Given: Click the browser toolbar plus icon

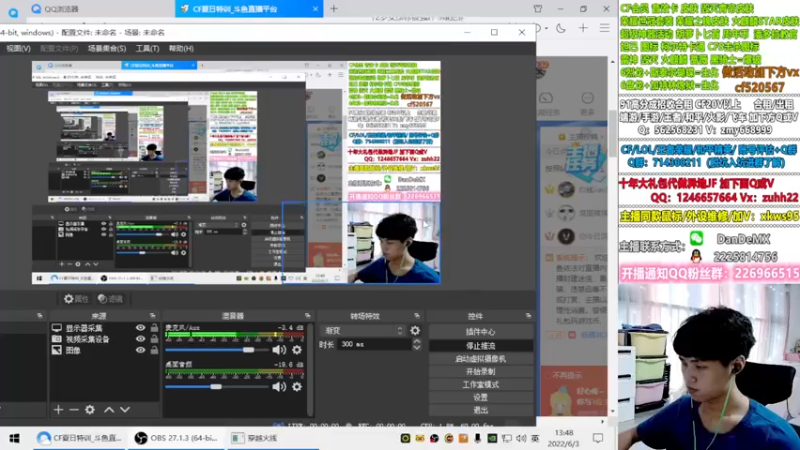Looking at the screenshot, I should point(583,29).
